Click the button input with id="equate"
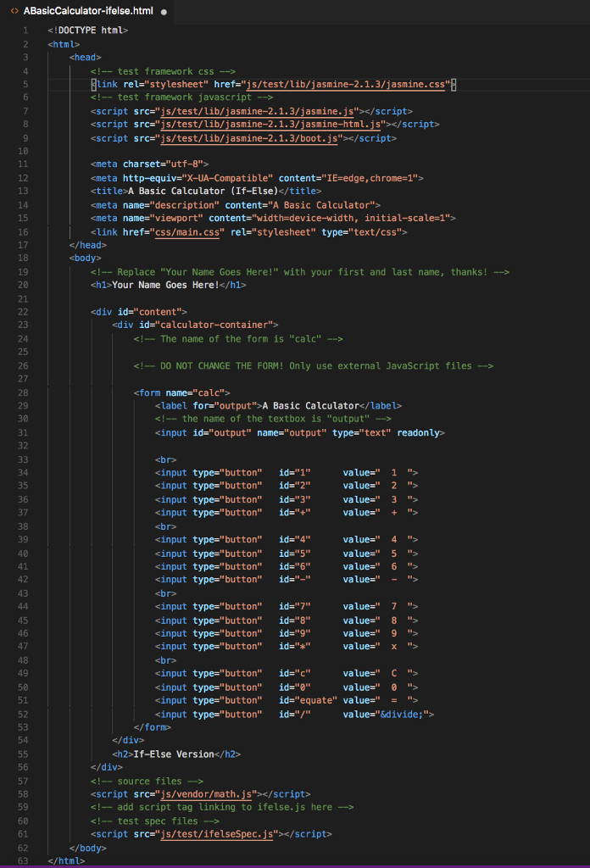 (x=287, y=700)
